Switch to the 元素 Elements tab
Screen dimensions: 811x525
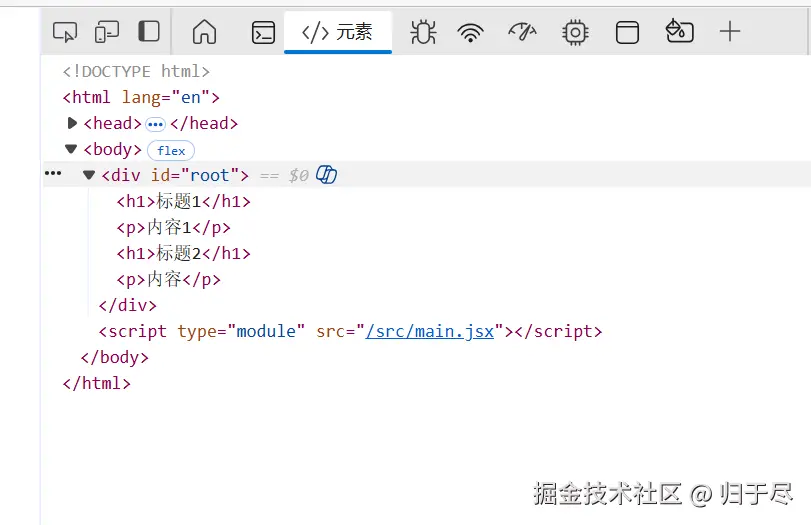338,32
